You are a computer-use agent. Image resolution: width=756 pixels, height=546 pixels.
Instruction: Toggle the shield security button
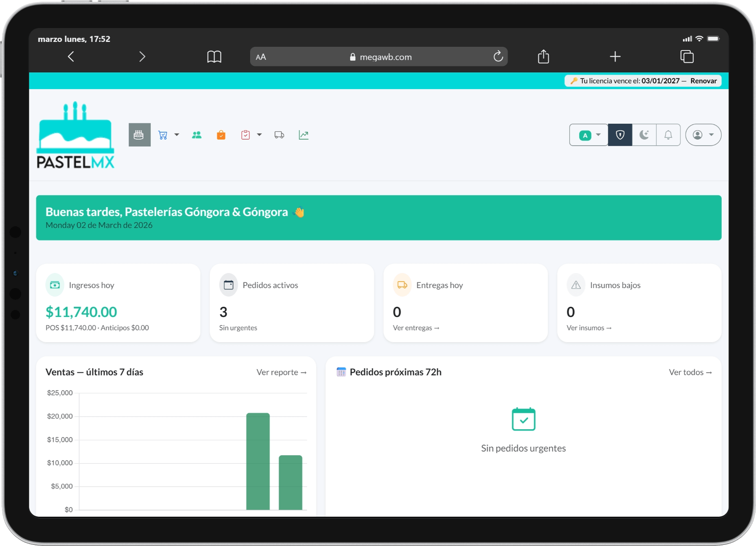point(620,135)
